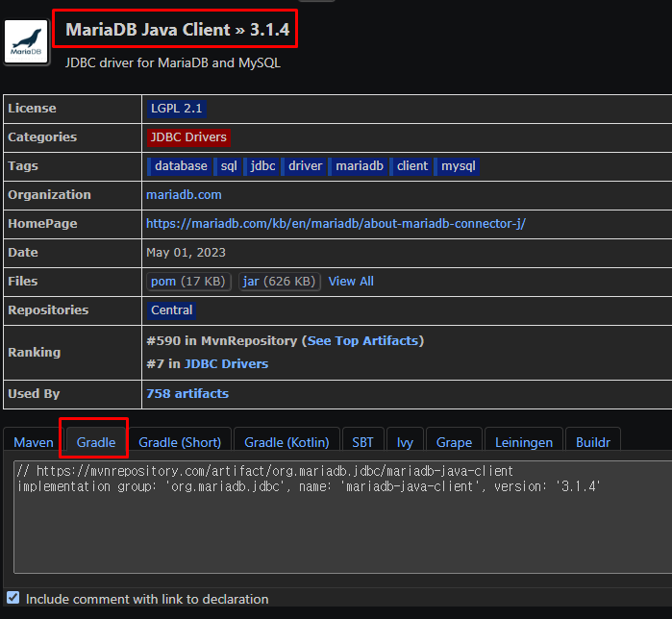The height and width of the screenshot is (619, 672).
Task: Open the View All files link
Action: (351, 282)
